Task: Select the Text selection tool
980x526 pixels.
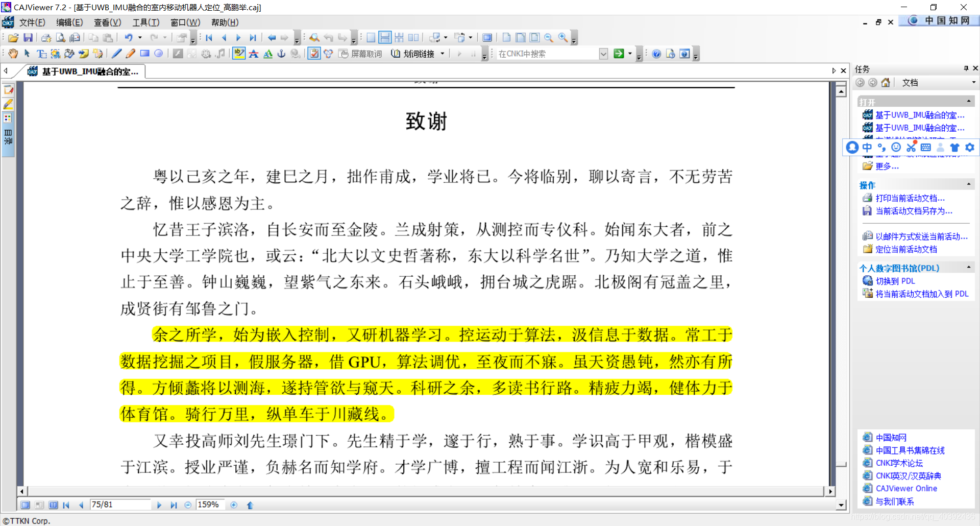Action: pos(41,54)
